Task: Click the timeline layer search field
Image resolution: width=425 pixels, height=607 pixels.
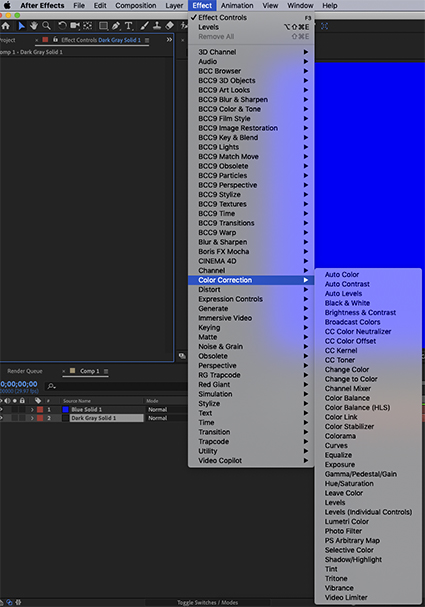Action: pos(116,386)
